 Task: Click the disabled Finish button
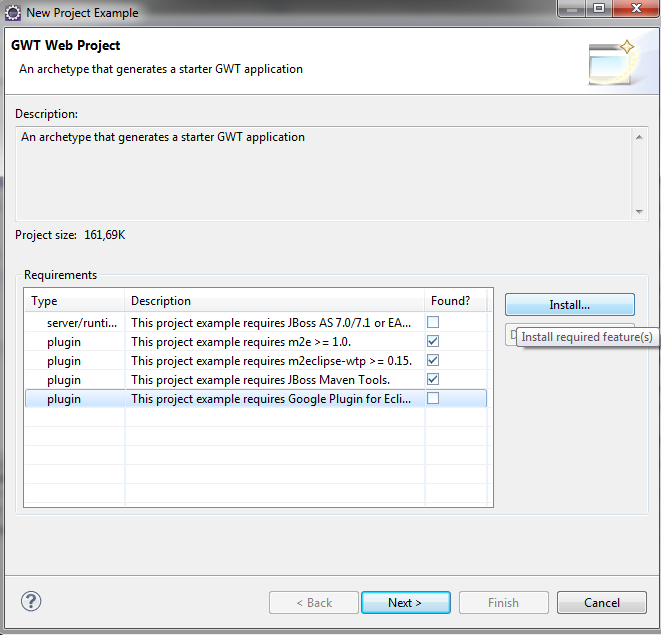tap(504, 603)
